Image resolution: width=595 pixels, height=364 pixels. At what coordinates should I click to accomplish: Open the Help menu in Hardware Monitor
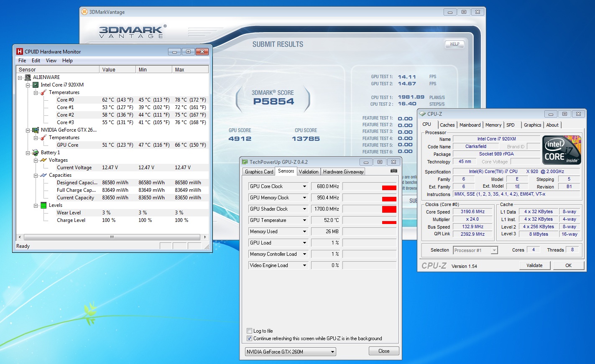67,61
